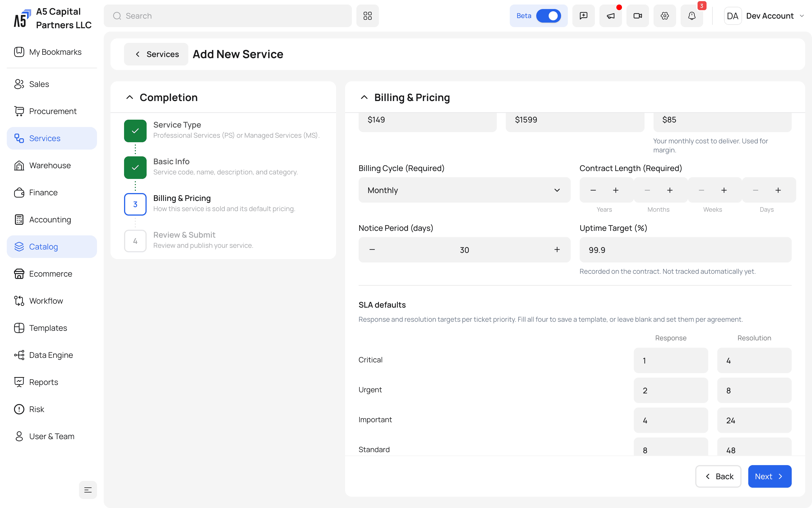Go back to Services list button
The image size is (812, 508).
[x=156, y=54]
